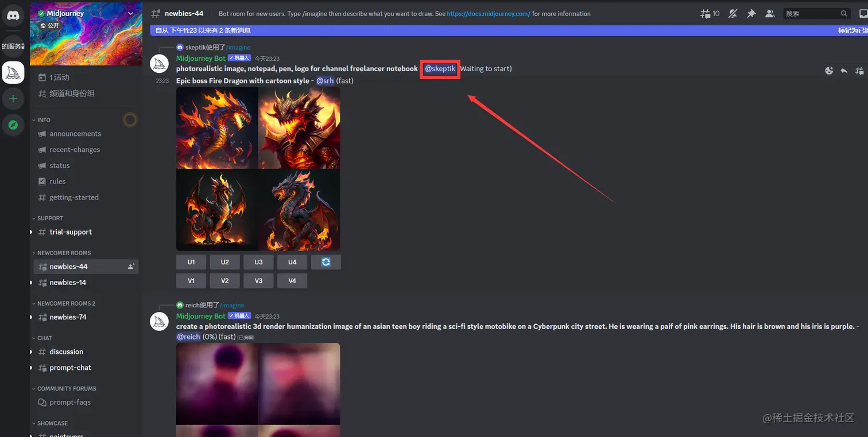The height and width of the screenshot is (437, 868).
Task: Collapse the NEWCOMER ROOMS category
Action: [x=61, y=253]
